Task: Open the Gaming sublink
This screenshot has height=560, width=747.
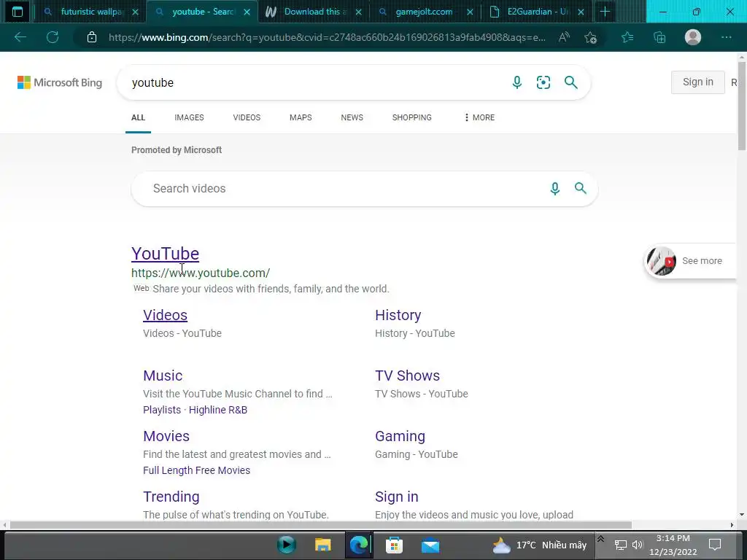Action: coord(400,436)
